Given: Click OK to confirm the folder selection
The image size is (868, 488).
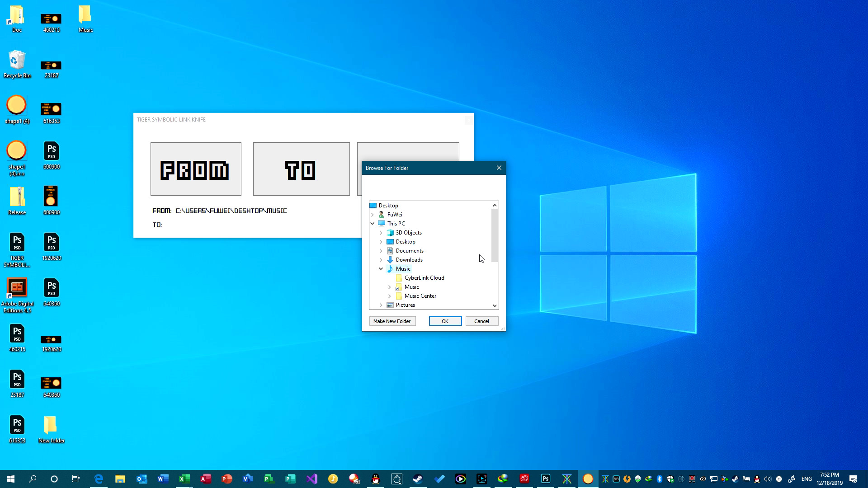Looking at the screenshot, I should (x=445, y=321).
